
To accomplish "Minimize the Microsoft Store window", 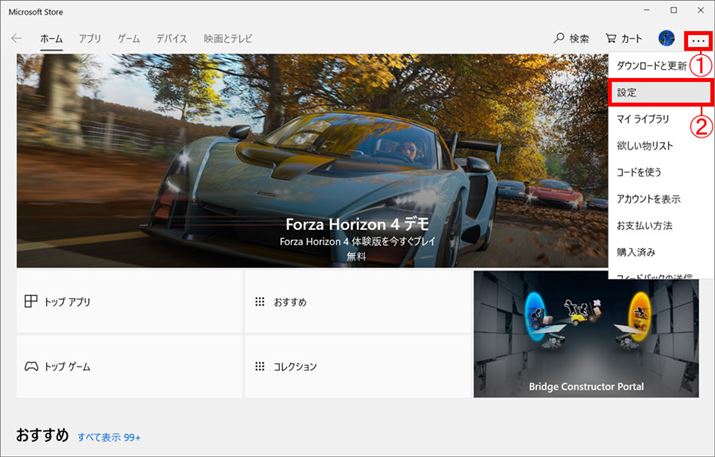I will coord(648,10).
